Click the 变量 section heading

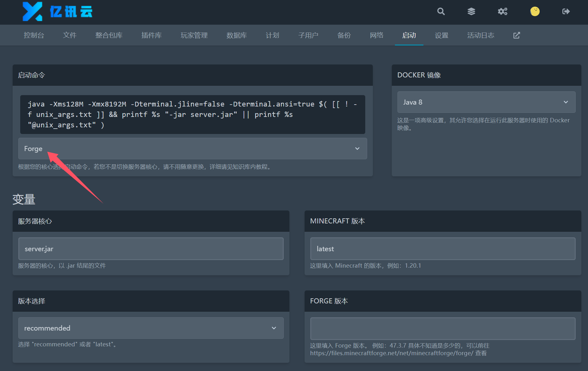click(24, 199)
